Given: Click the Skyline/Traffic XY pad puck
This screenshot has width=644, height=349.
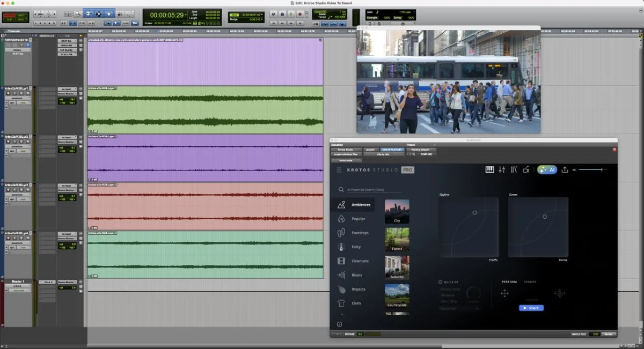Looking at the screenshot, I should [474, 213].
